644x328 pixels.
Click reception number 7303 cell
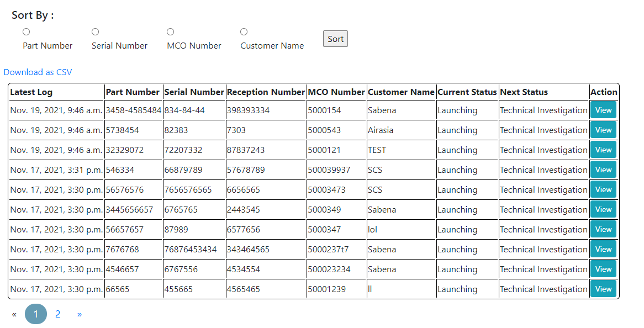coord(266,130)
